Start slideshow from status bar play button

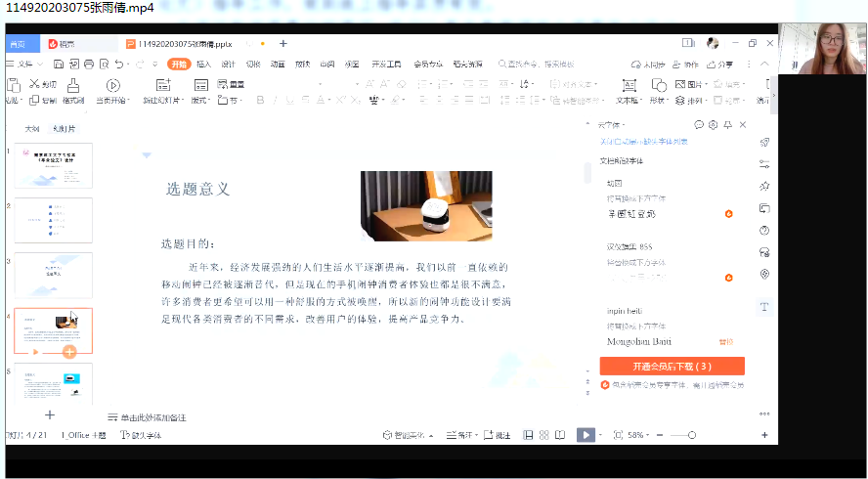(585, 434)
